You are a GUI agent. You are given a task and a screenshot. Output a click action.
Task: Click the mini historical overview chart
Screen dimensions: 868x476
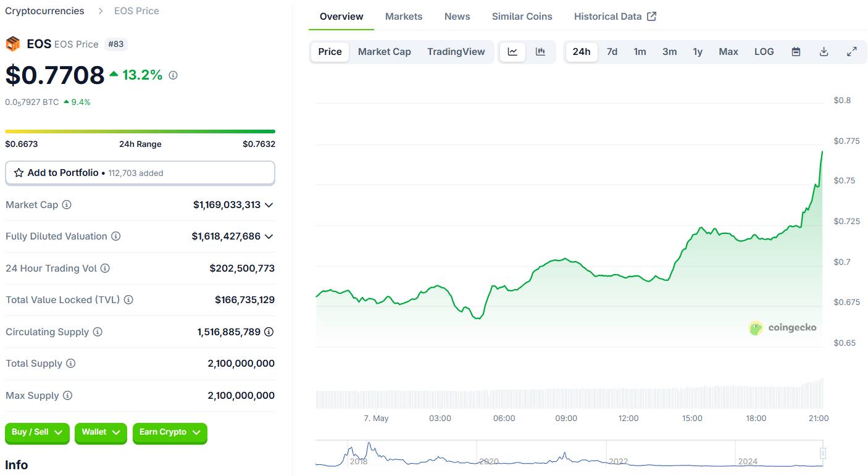coord(568,454)
